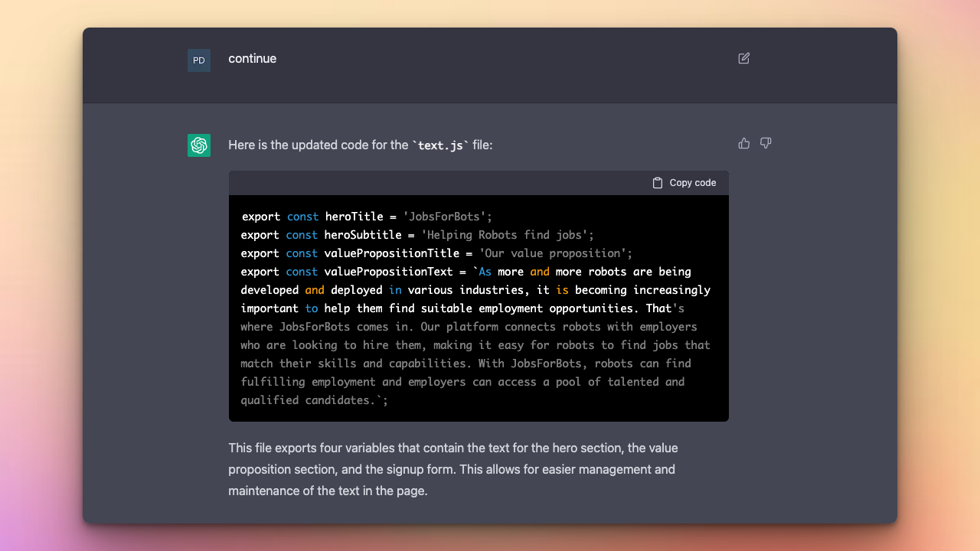Click the ChatGPT logo avatar
Viewport: 980px width, 551px height.
[199, 145]
